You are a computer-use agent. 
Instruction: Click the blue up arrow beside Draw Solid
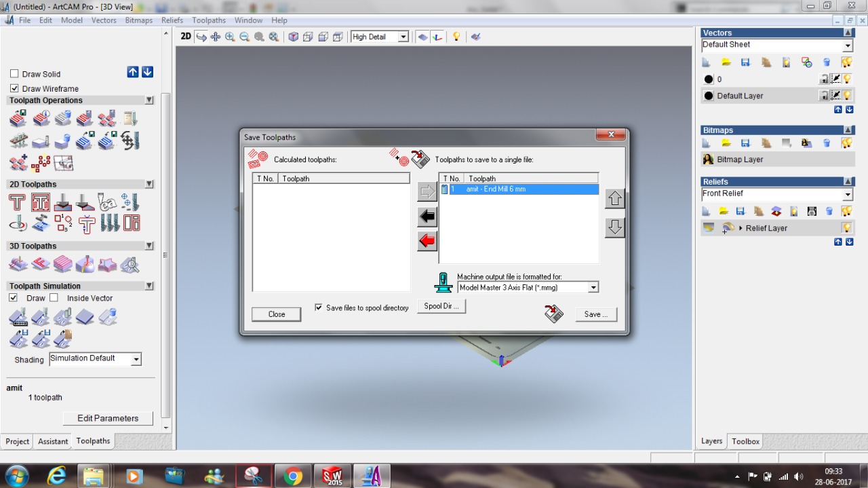tap(133, 72)
